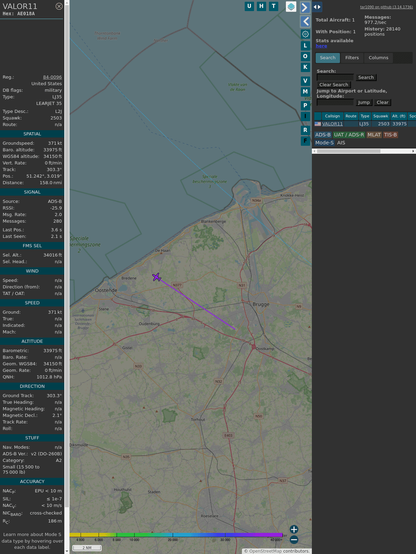Click the DIRECTION section header
The width and height of the screenshot is (416, 554).
[32, 386]
